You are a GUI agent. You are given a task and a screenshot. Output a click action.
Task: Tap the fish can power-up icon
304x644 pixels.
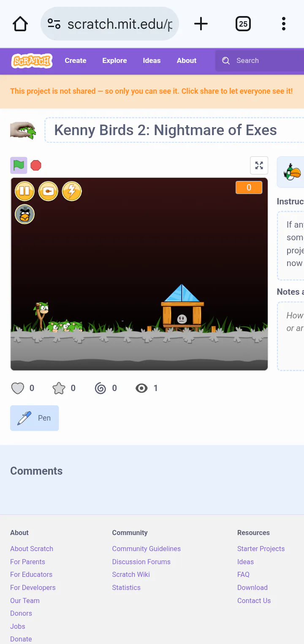click(x=48, y=191)
